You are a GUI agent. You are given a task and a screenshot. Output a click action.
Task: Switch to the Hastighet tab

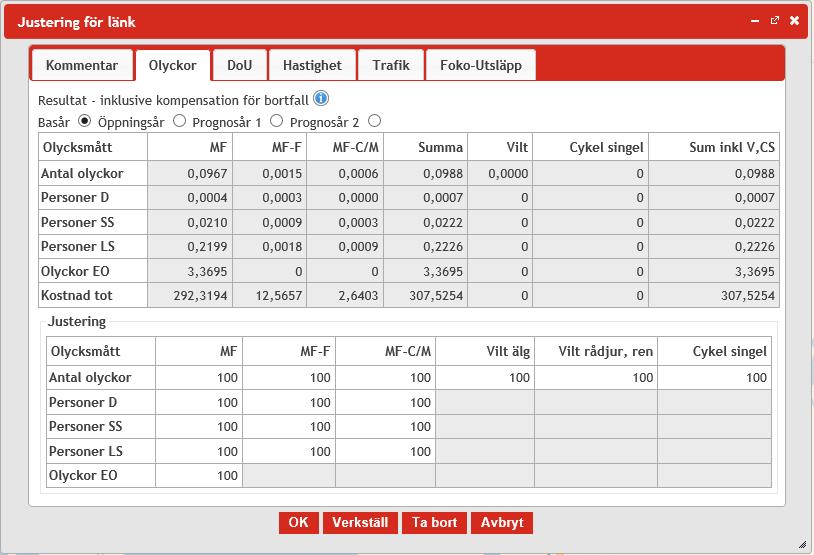point(312,65)
